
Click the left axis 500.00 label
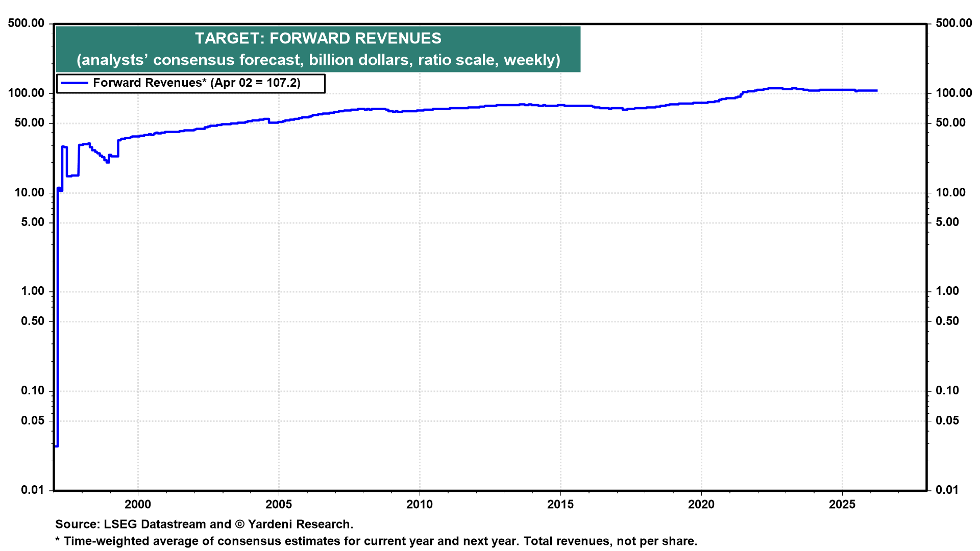point(26,23)
